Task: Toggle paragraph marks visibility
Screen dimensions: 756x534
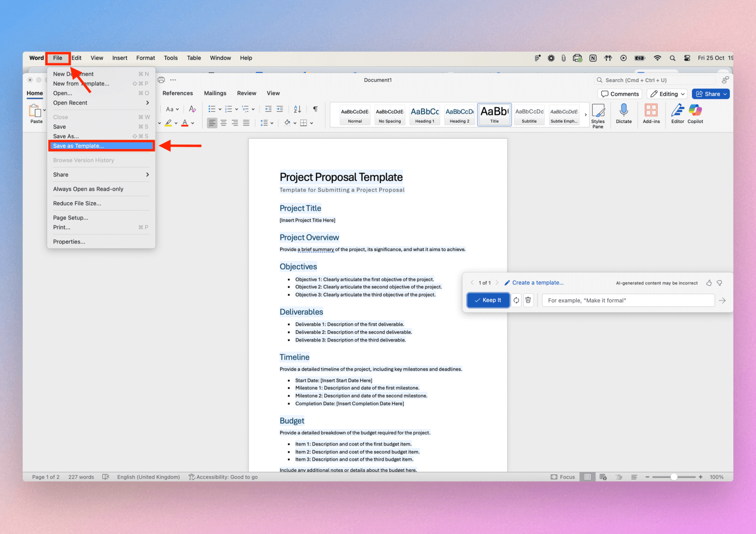Action: [x=315, y=109]
